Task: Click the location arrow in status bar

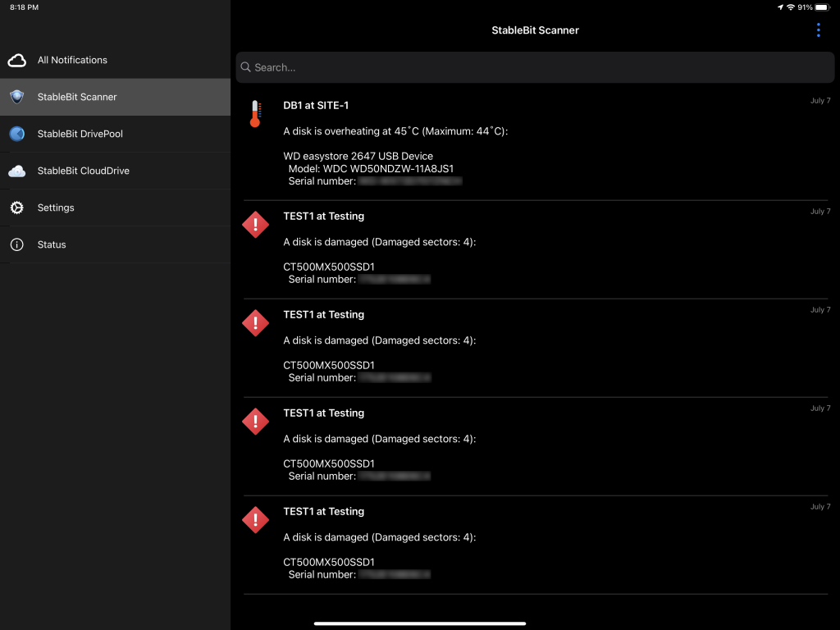Action: coord(780,7)
